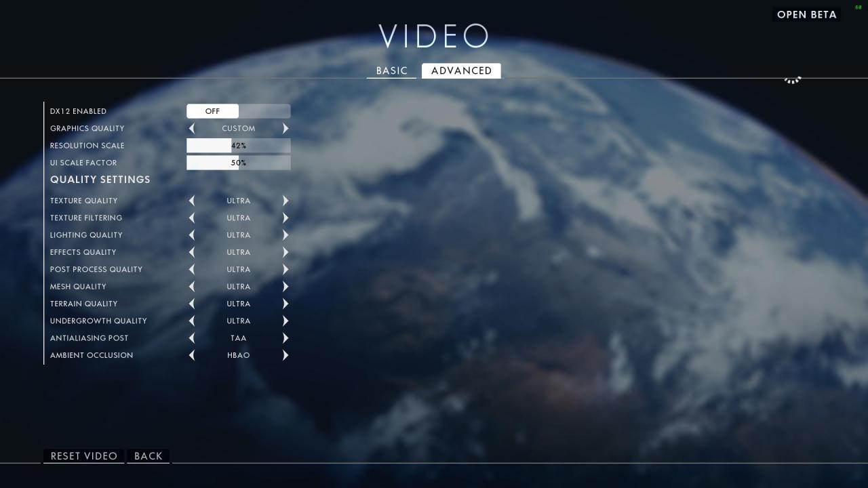Click the Quality Settings heading

100,180
